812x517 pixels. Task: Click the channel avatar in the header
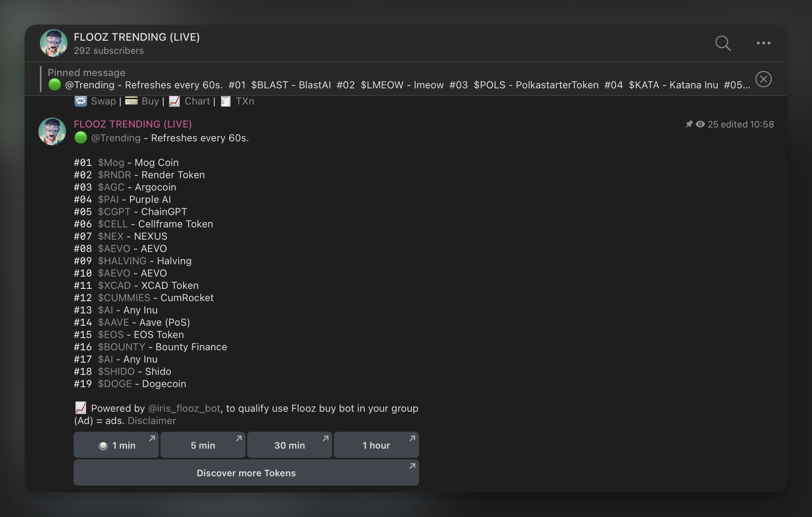click(x=54, y=43)
